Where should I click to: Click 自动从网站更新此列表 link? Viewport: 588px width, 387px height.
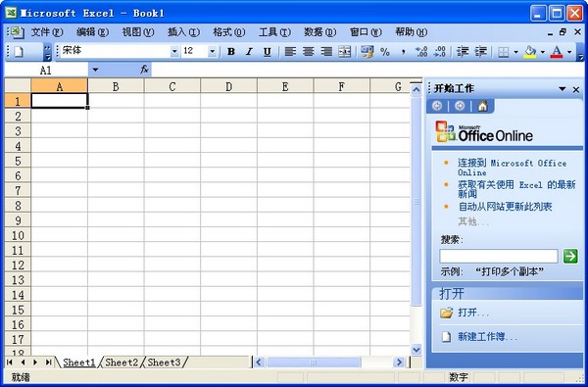click(x=505, y=207)
